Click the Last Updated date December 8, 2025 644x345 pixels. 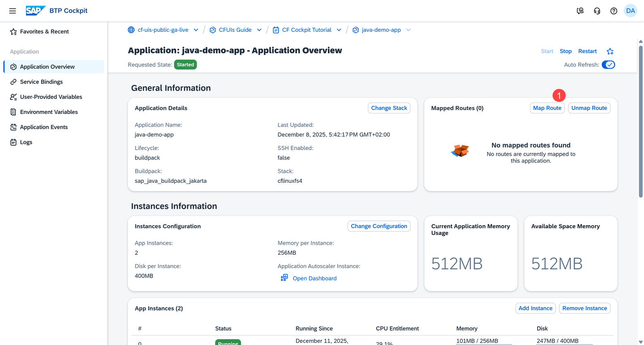coord(334,135)
